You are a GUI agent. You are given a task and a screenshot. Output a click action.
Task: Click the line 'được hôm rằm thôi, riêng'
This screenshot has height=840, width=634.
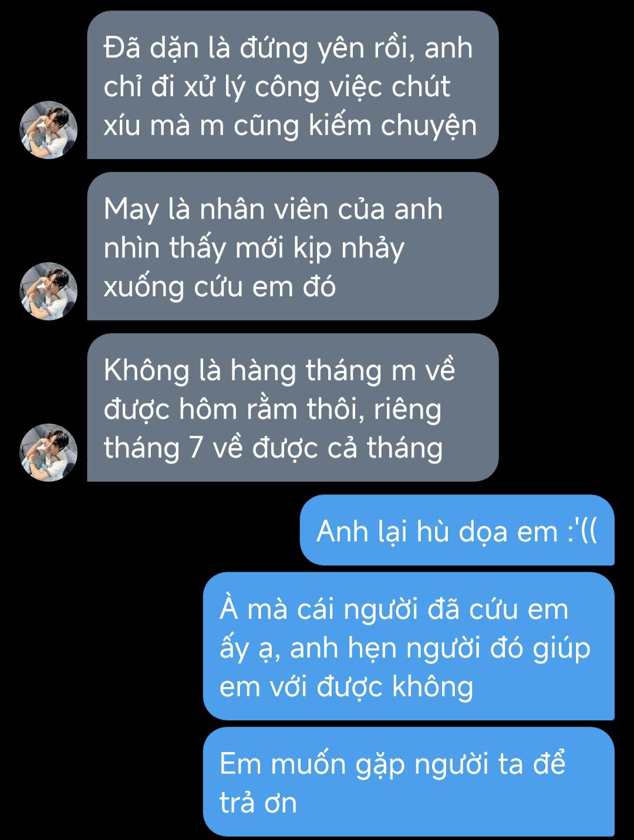pos(272,409)
